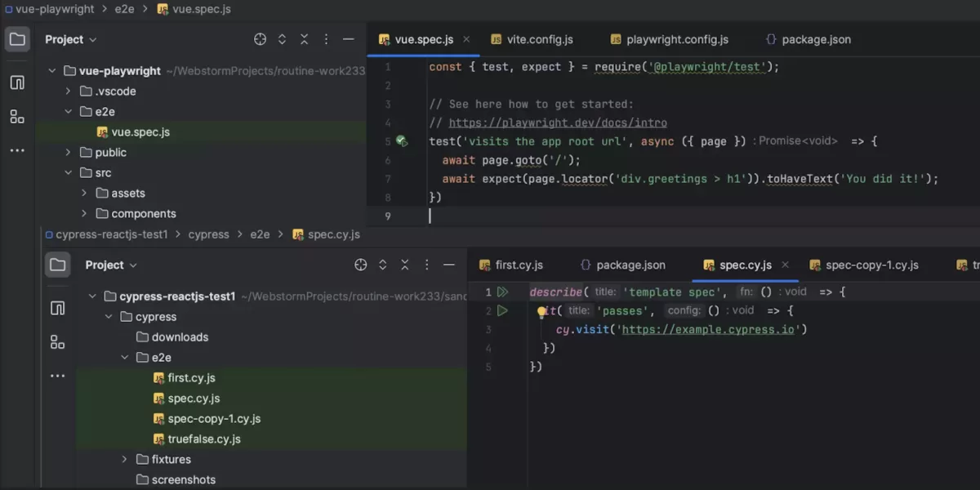This screenshot has height=490, width=980.
Task: Expand the assets folder
Action: click(x=84, y=194)
